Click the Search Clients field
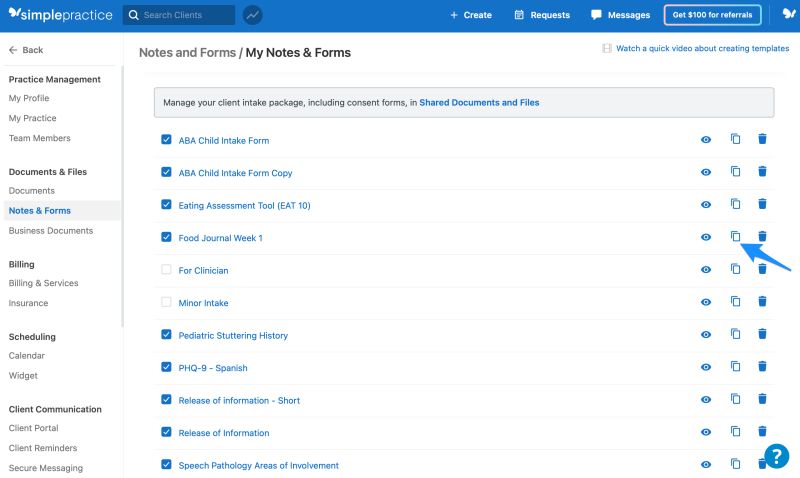Image resolution: width=800 pixels, height=478 pixels. click(179, 15)
